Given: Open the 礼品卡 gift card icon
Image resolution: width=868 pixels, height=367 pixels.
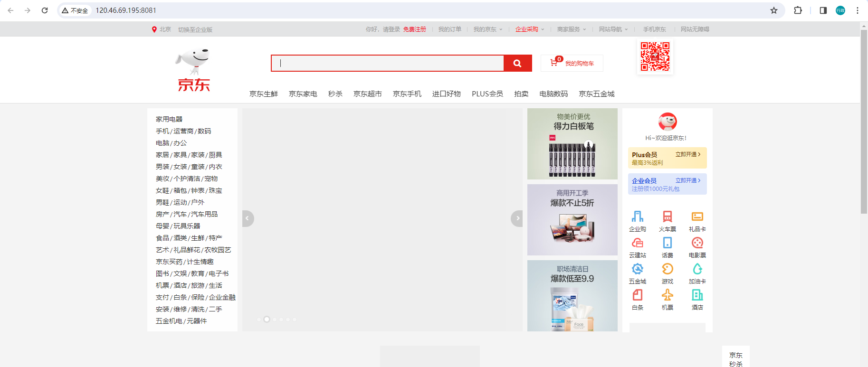Looking at the screenshot, I should coord(697,216).
